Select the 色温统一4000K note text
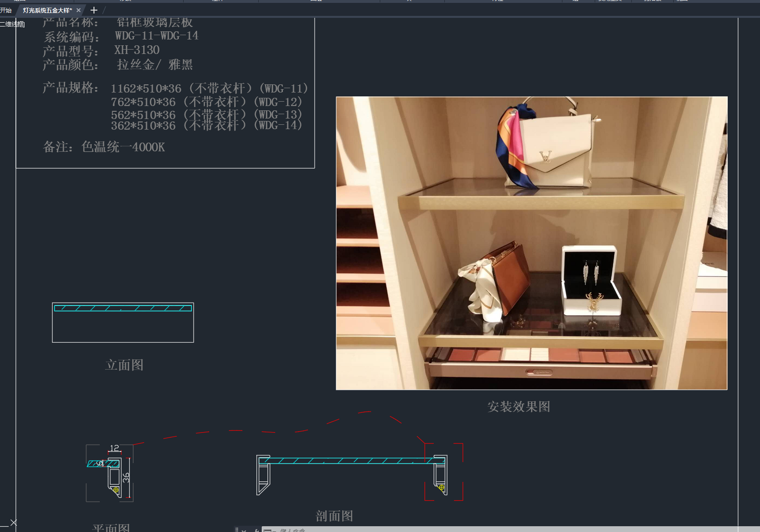Viewport: 760px width, 532px height. coord(123,147)
